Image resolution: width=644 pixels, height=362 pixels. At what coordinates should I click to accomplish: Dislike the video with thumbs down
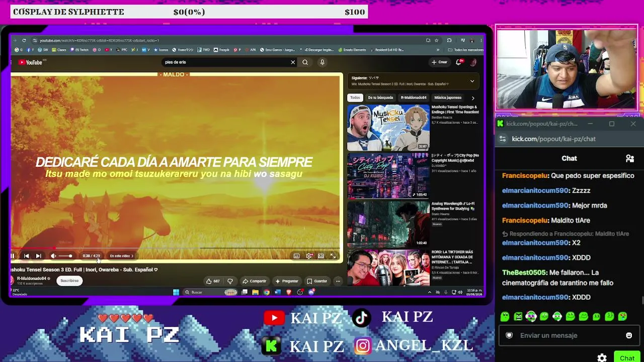230,281
